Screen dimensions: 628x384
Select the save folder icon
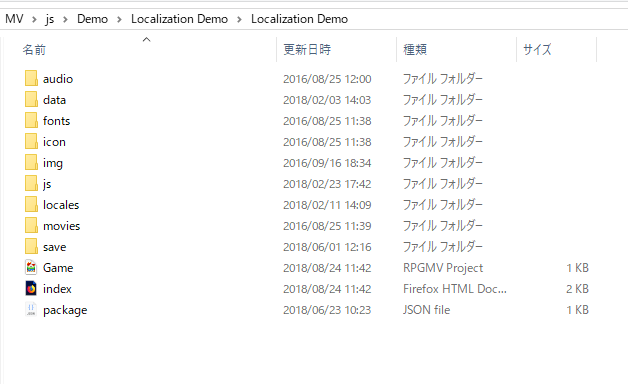click(31, 247)
